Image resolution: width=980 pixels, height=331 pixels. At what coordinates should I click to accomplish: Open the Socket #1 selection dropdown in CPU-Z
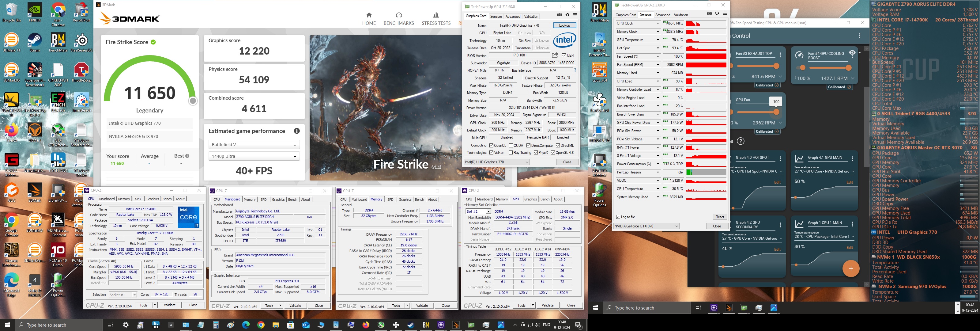pyautogui.click(x=123, y=295)
